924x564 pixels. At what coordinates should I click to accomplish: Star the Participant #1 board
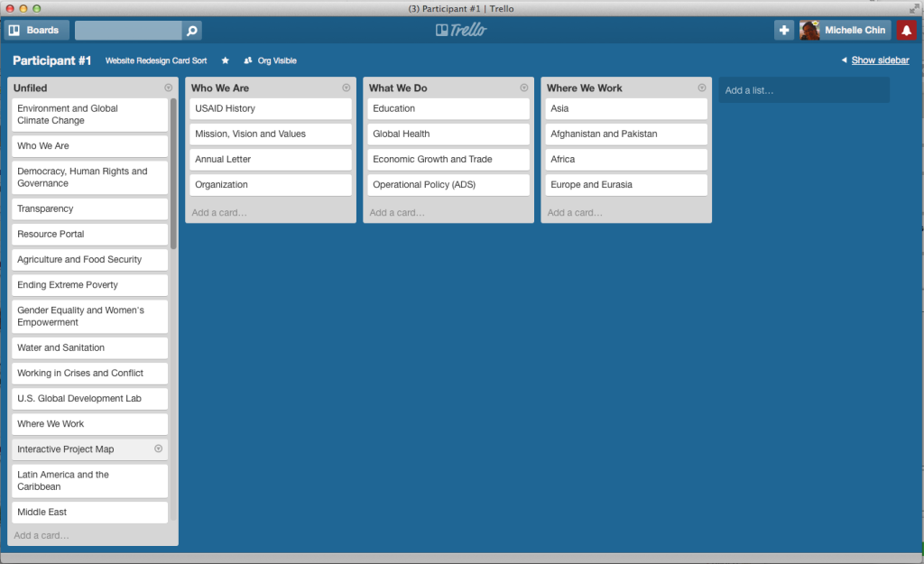pyautogui.click(x=225, y=60)
